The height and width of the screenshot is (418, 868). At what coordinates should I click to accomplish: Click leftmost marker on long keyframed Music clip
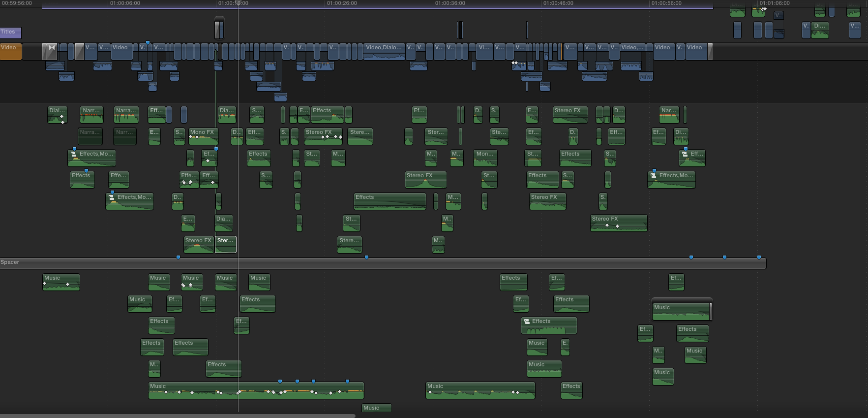coord(280,381)
